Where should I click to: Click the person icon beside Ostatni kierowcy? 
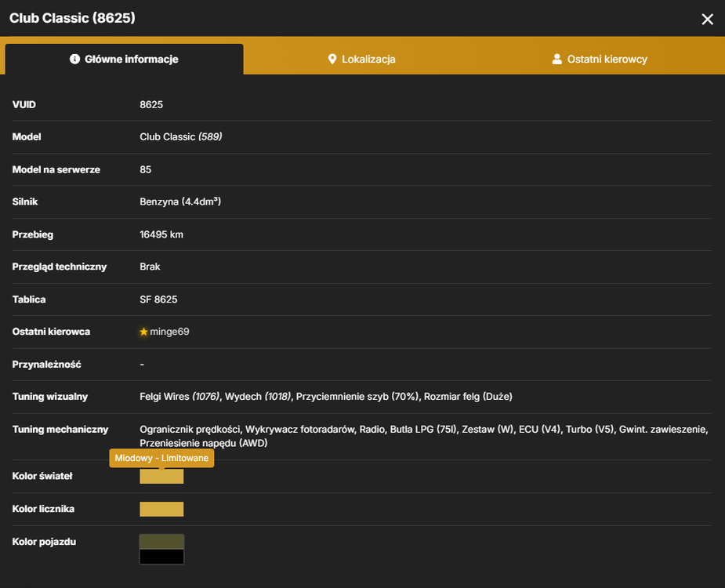pyautogui.click(x=557, y=60)
